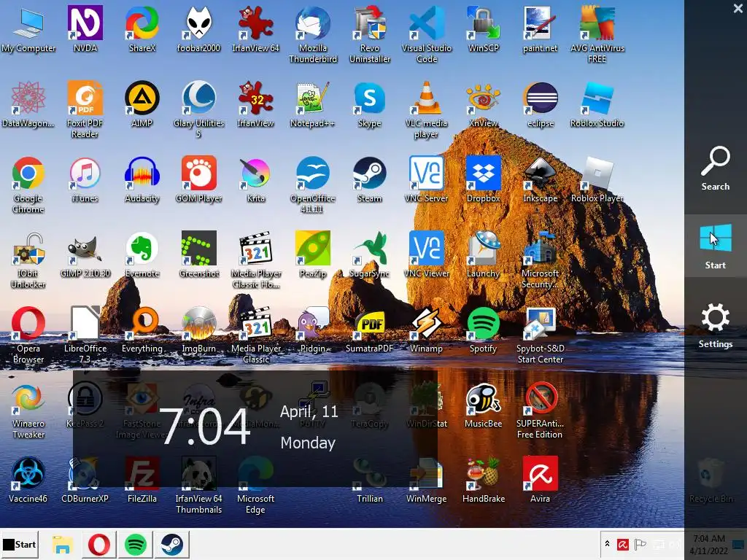Open Spybot-S&D Start Center icon
Screen dimensions: 747x560
[x=541, y=335]
